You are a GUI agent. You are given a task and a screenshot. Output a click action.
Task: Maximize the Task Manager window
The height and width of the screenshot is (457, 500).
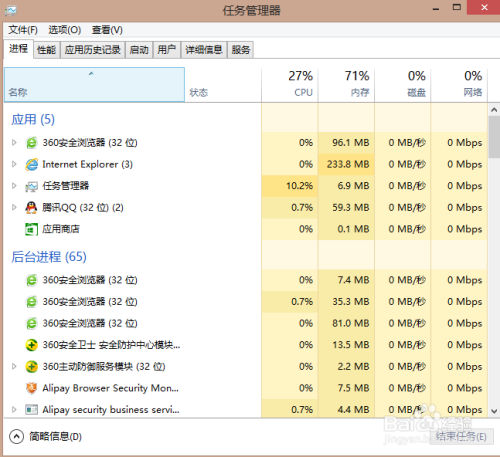click(457, 7)
